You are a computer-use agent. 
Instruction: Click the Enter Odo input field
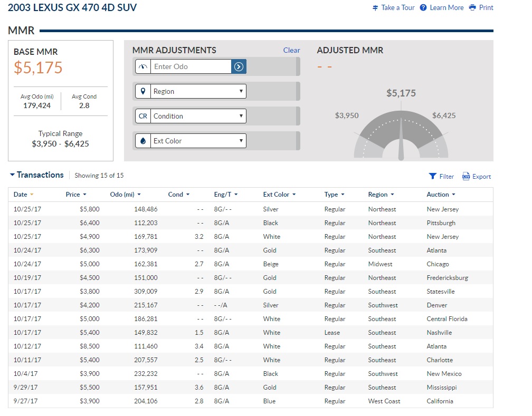click(191, 66)
